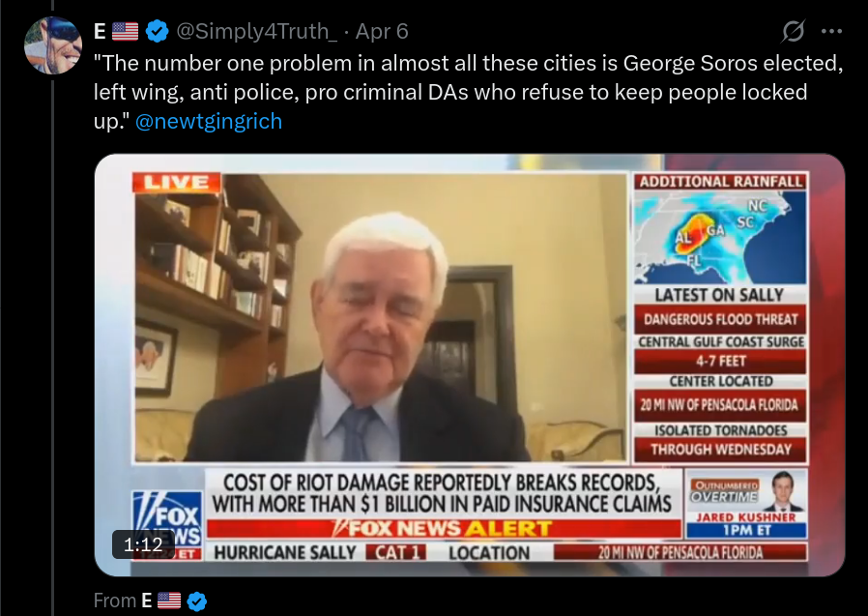Open the Grok explain icon
Image resolution: width=868 pixels, height=616 pixels.
coord(793,31)
